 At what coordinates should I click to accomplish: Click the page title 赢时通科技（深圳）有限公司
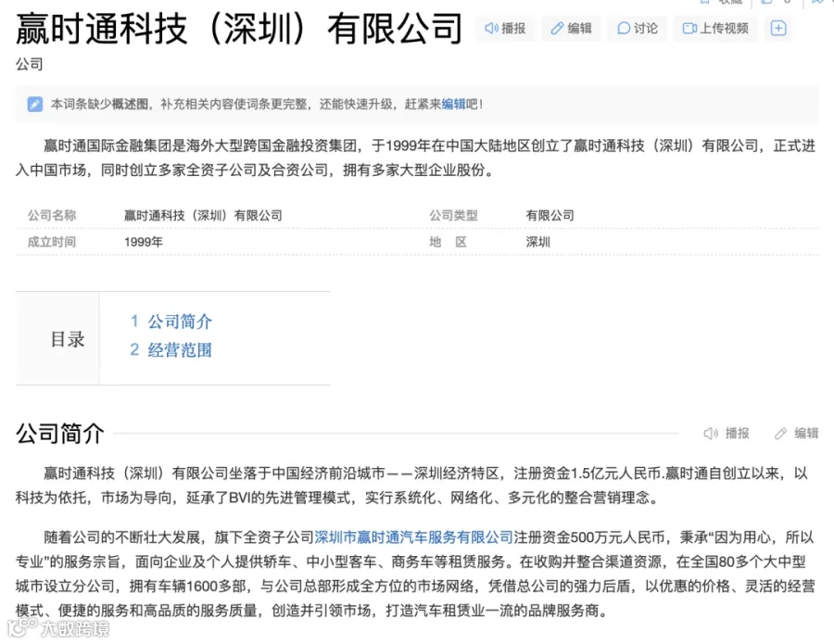click(x=239, y=29)
